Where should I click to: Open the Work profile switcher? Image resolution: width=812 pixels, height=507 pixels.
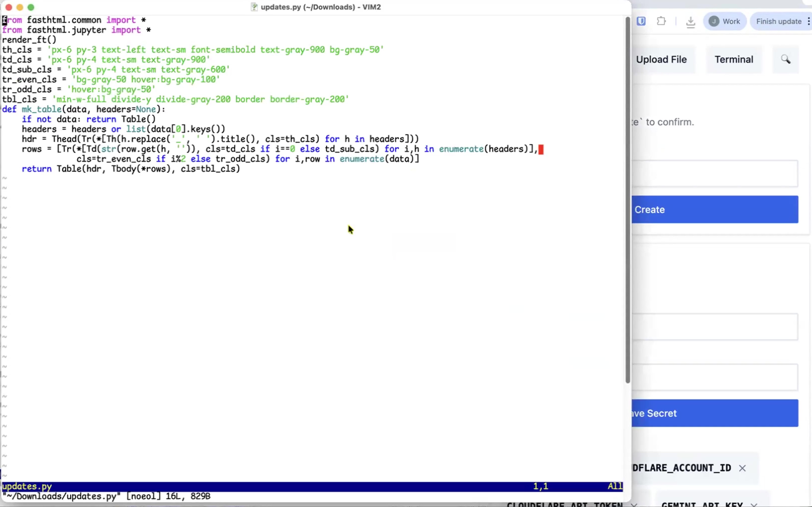[725, 22]
